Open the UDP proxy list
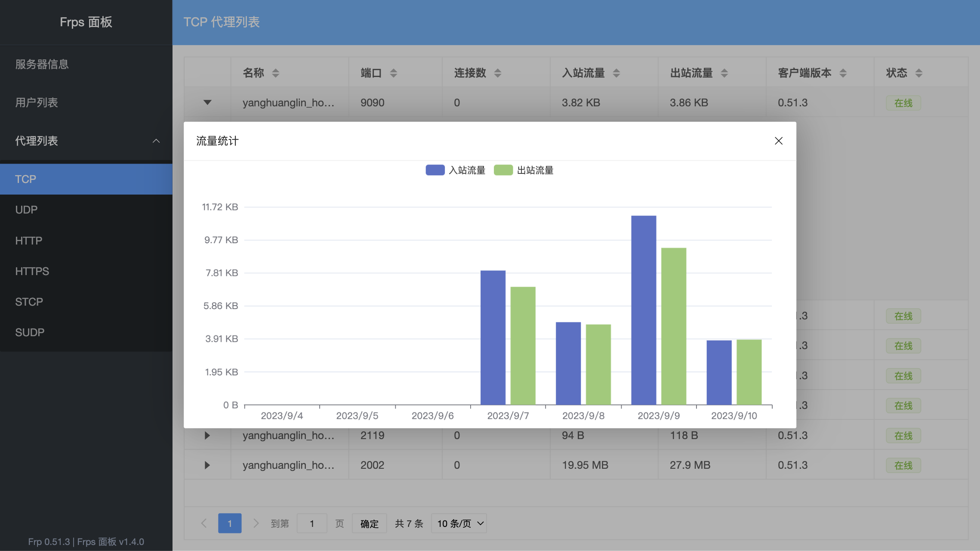Viewport: 980px width, 551px height. pyautogui.click(x=27, y=210)
